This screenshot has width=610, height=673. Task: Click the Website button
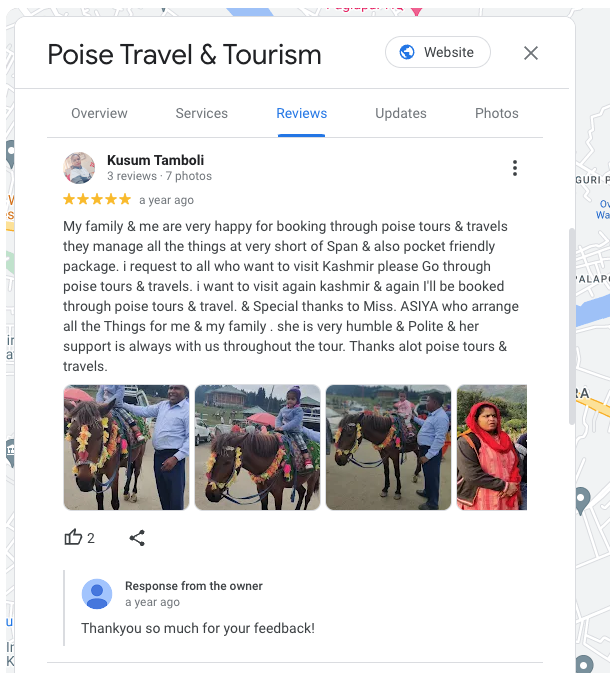(x=438, y=52)
